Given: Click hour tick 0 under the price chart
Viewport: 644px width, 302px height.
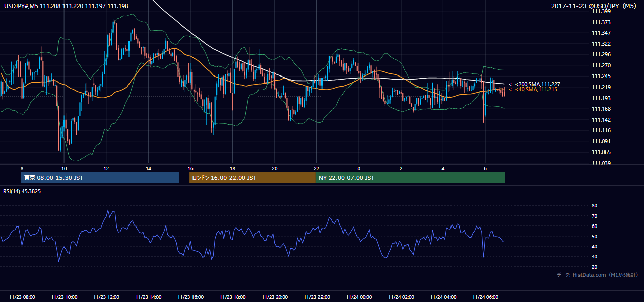Looking at the screenshot, I should click(x=359, y=168).
